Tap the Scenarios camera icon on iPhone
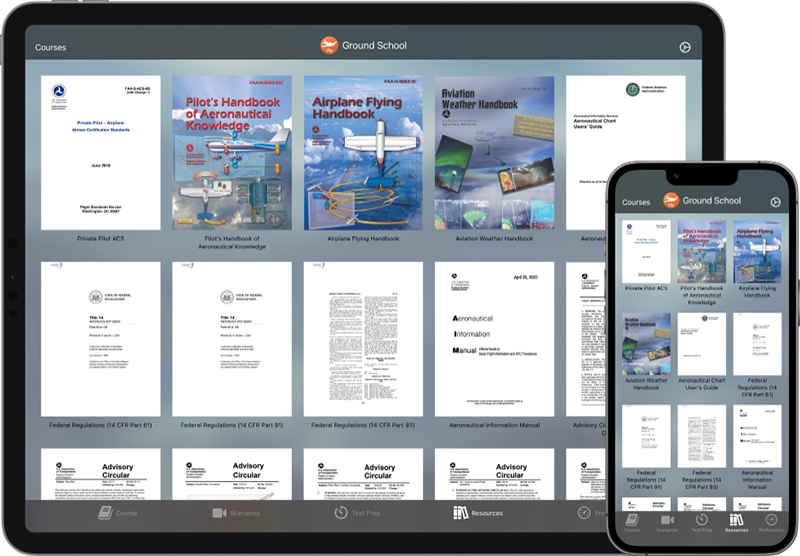Image resolution: width=800 pixels, height=556 pixels. click(x=667, y=520)
